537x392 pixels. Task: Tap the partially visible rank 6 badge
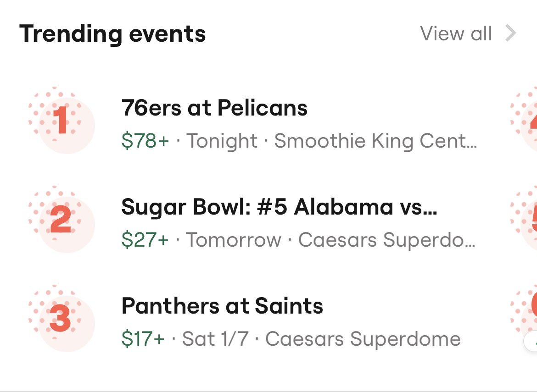click(x=524, y=315)
